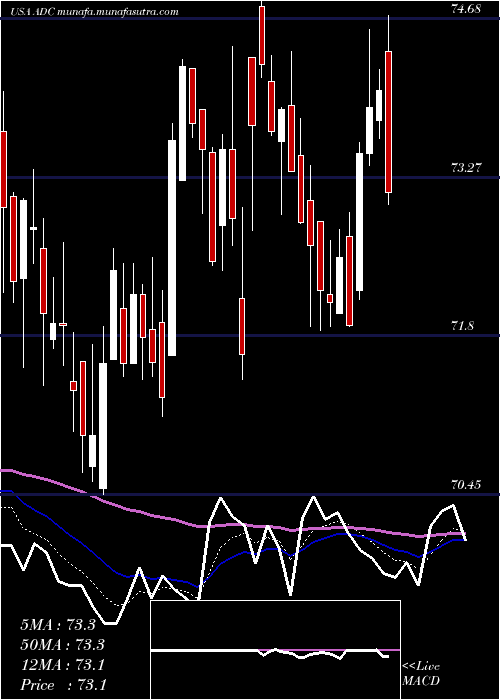500x700 pixels.
Task: Click the 74.68 price level label
Action: 466,9
